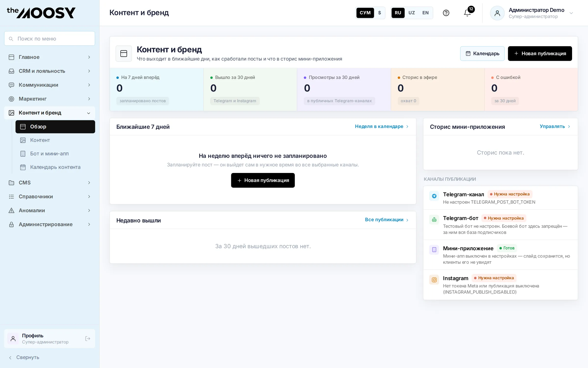Image resolution: width=588 pixels, height=368 pixels.
Task: Follow the Все публикации link
Action: point(387,220)
